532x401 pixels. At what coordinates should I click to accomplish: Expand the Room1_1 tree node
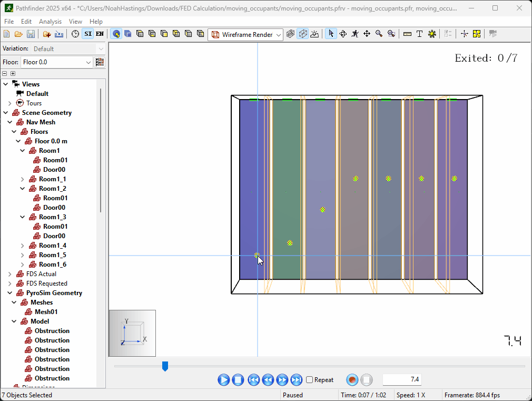tap(23, 179)
